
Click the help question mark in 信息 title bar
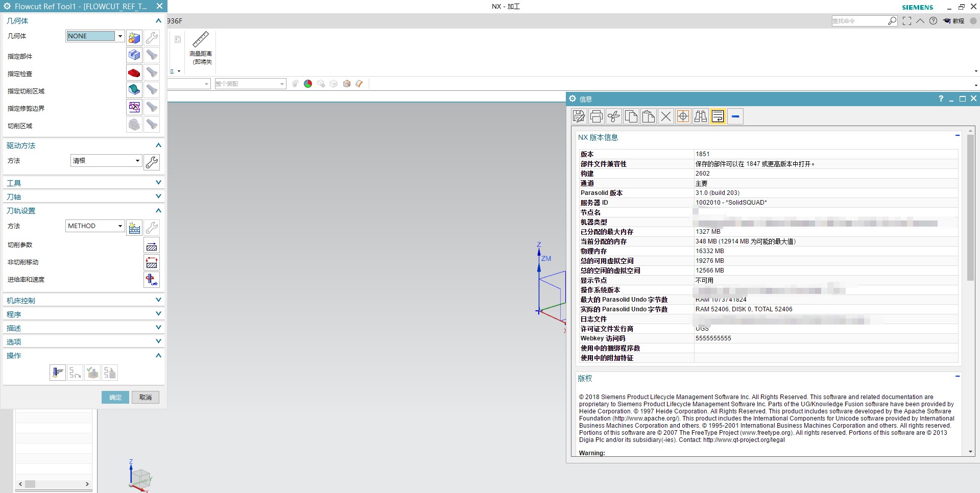(941, 99)
